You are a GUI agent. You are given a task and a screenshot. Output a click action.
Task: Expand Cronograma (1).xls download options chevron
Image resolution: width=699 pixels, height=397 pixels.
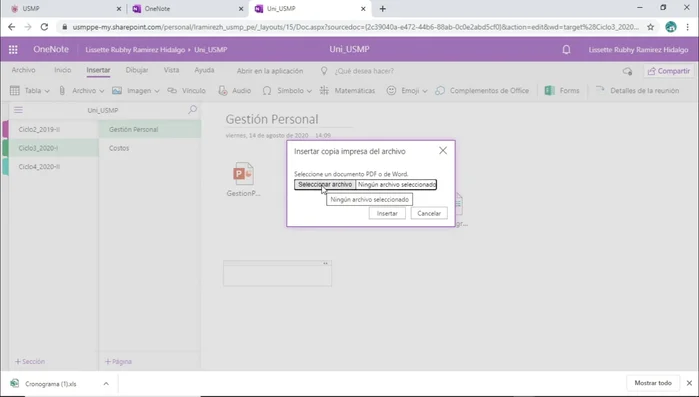point(106,384)
